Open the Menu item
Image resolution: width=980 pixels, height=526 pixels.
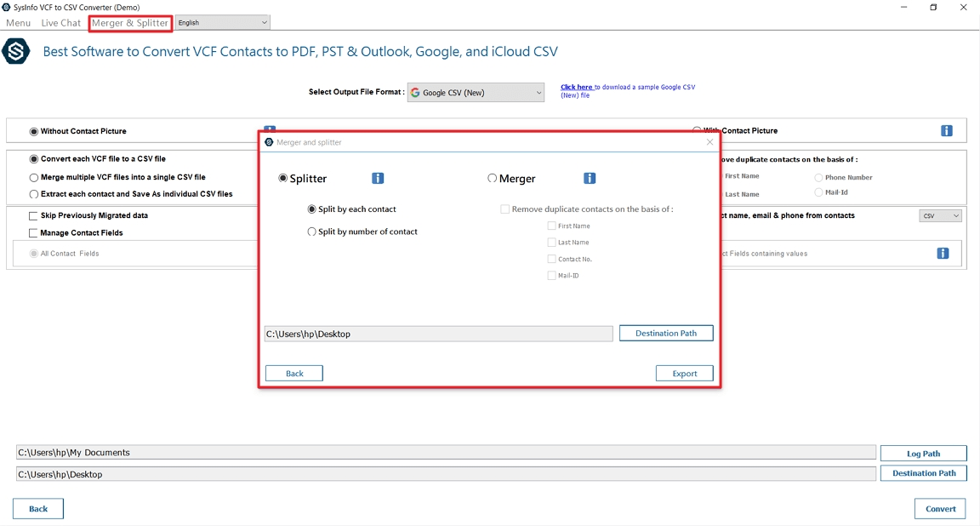click(18, 23)
